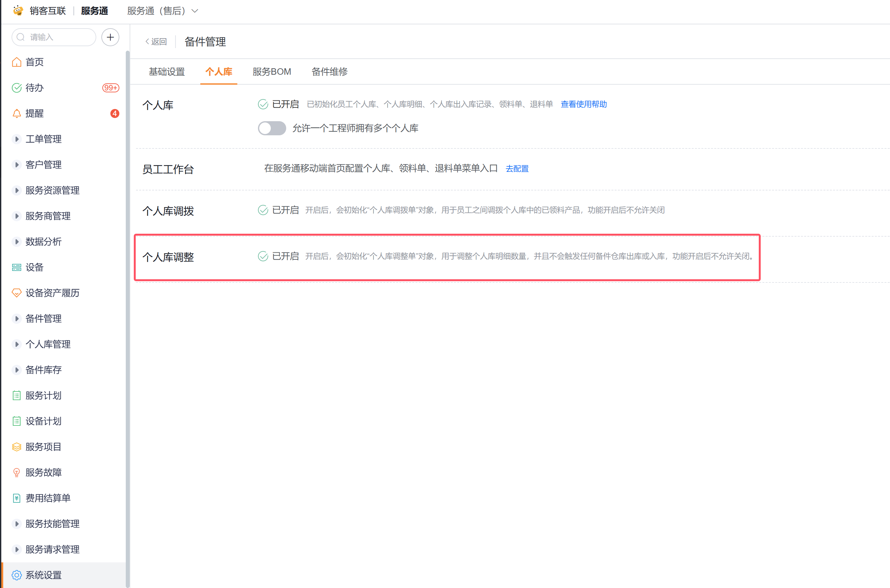Switch to the 服务BOM tab
The image size is (890, 588).
272,71
